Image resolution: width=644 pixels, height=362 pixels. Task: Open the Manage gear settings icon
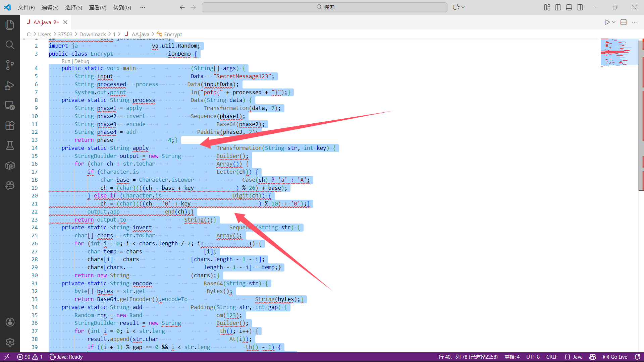click(10, 342)
